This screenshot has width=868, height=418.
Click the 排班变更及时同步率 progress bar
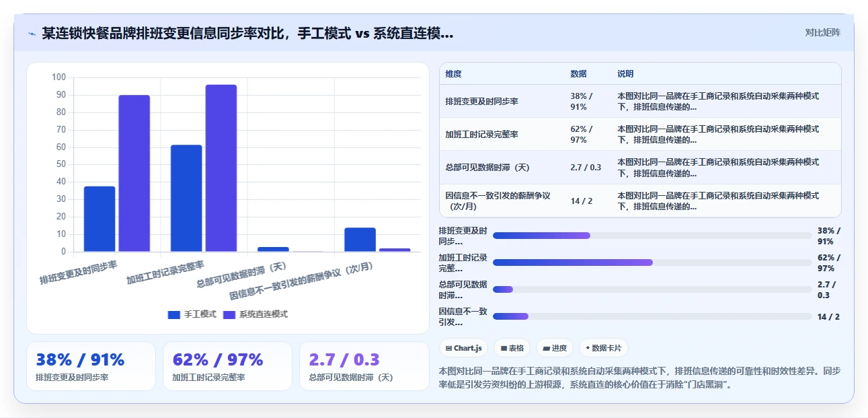click(652, 236)
